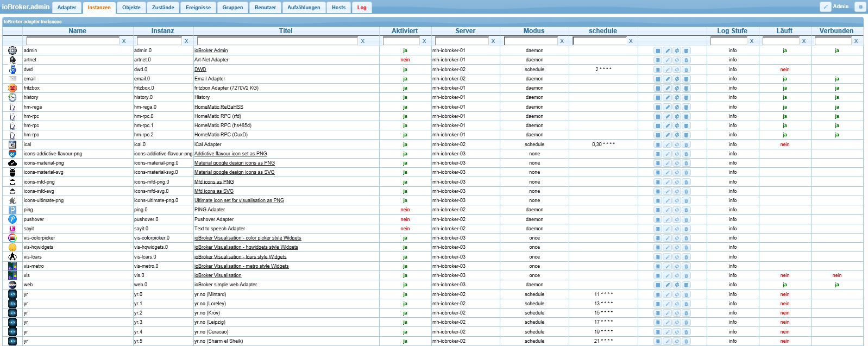
Task: Open configuration icon for hm-rega.0
Action: (x=658, y=107)
